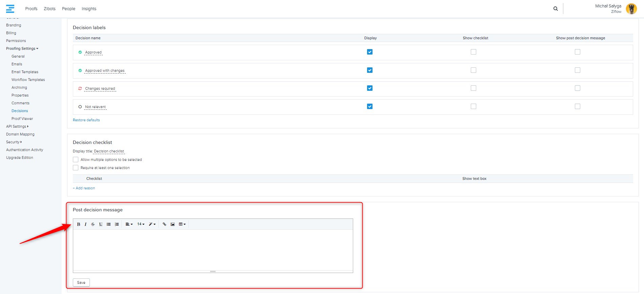Go to Proof Viewer settings in sidebar
Viewport: 644px width, 294px height.
tap(22, 119)
